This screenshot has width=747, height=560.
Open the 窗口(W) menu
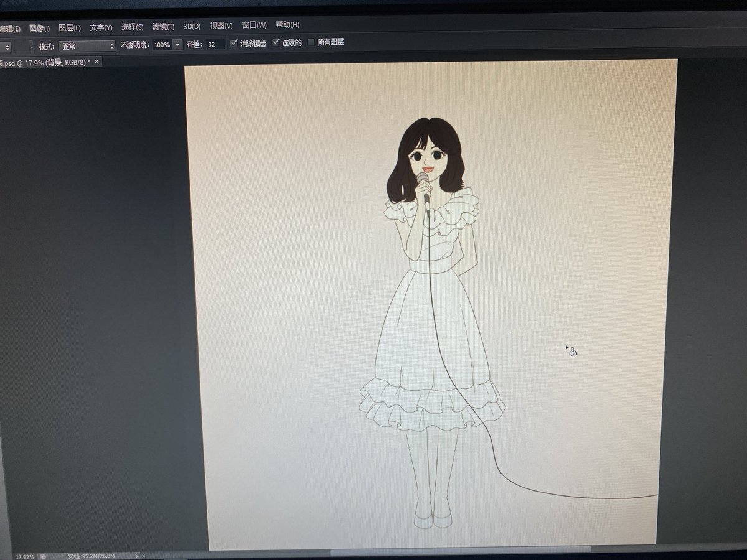[254, 26]
